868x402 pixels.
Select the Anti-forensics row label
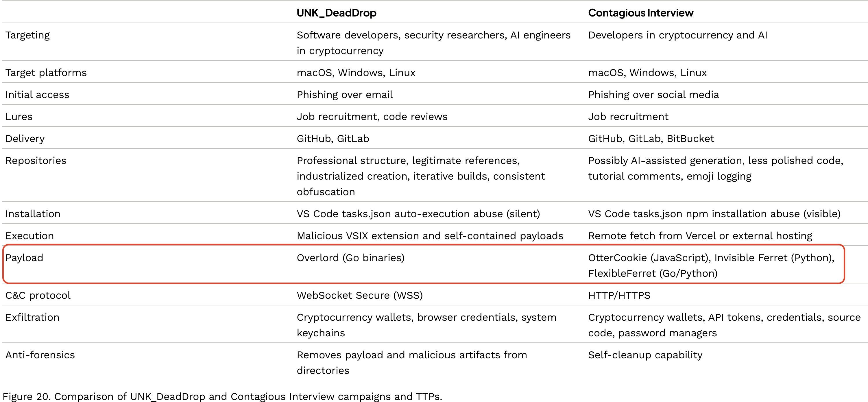40,355
